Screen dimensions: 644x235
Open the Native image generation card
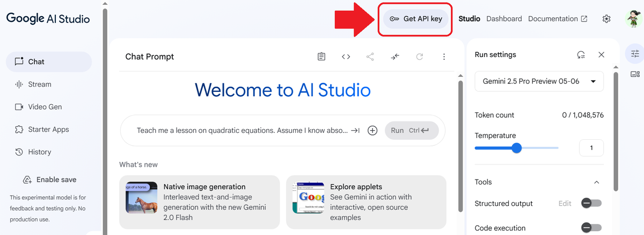(200, 202)
